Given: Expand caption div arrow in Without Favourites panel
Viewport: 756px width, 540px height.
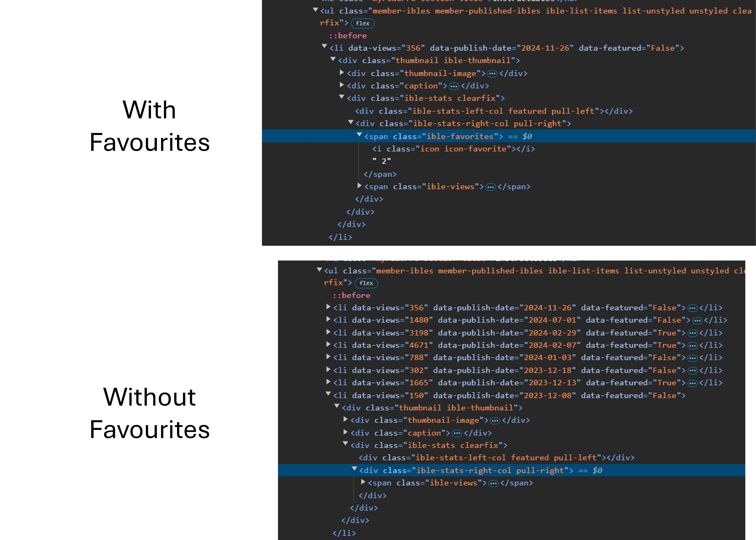Looking at the screenshot, I should 346,432.
